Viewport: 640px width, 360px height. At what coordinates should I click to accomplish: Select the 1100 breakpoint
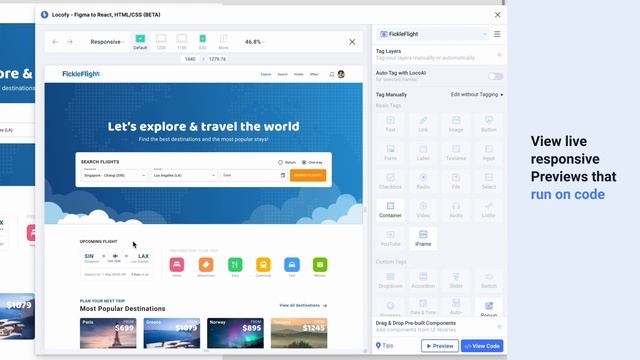click(182, 42)
